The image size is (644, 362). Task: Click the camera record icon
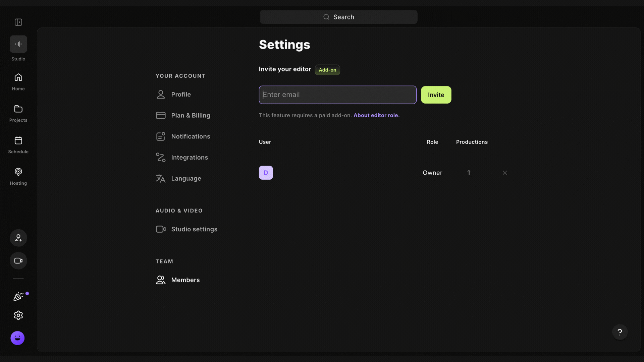(x=18, y=261)
